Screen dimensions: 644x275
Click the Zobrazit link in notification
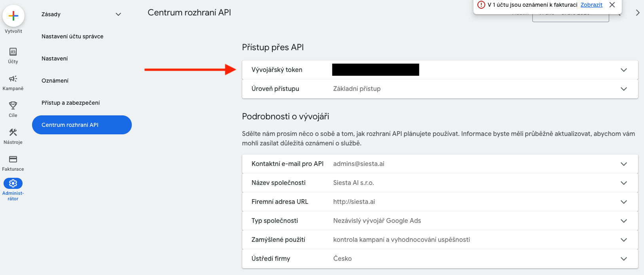(x=591, y=5)
